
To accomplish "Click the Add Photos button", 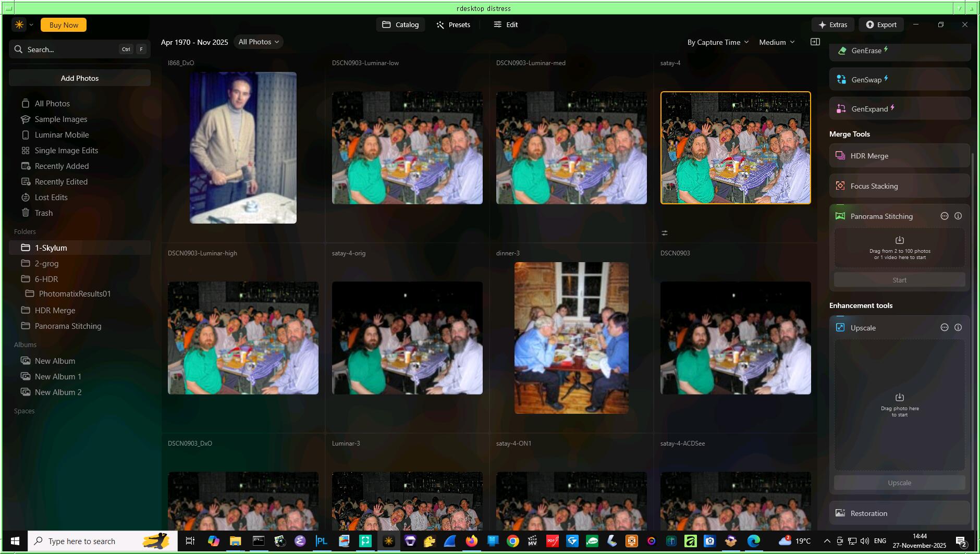I will tap(80, 78).
